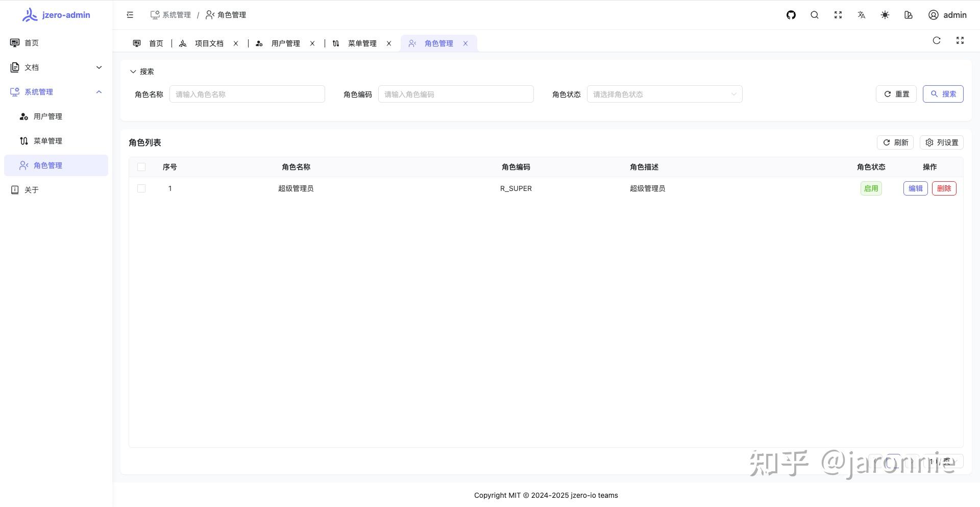Image resolution: width=980 pixels, height=507 pixels.
Task: Collapse the 搜索 panel chevron
Action: 133,71
